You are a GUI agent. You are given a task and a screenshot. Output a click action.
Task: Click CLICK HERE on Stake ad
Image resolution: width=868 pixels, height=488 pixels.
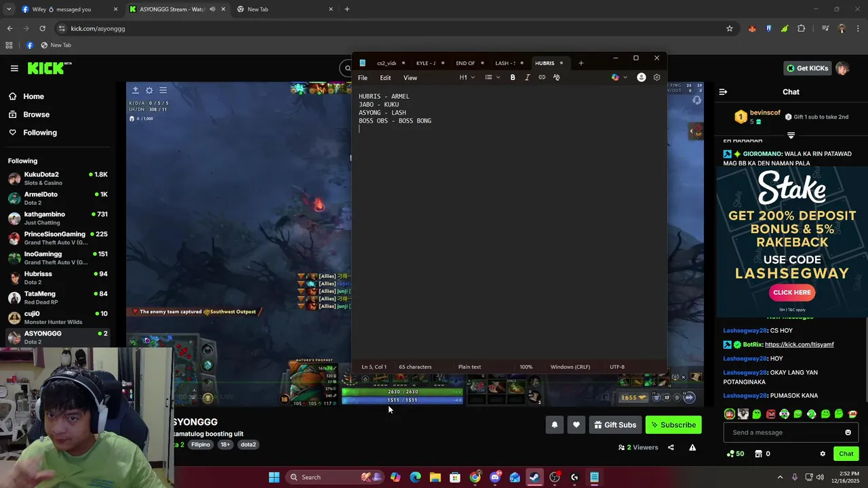click(x=792, y=292)
